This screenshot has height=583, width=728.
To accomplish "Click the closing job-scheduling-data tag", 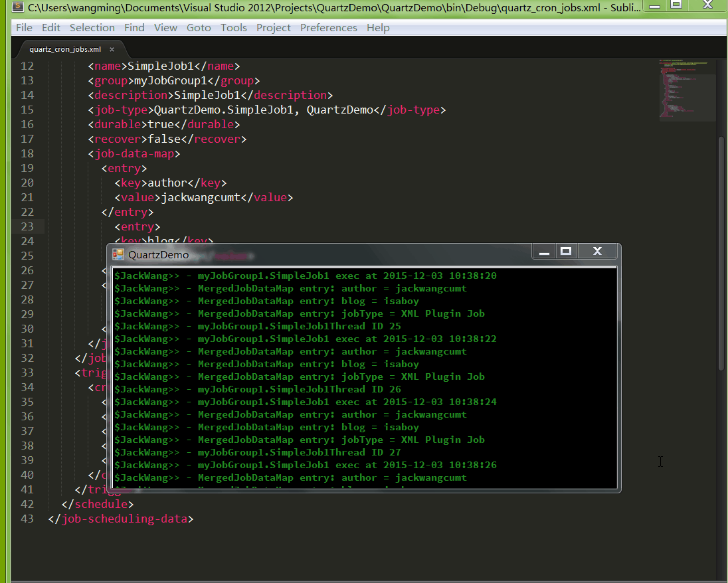I will tap(121, 519).
